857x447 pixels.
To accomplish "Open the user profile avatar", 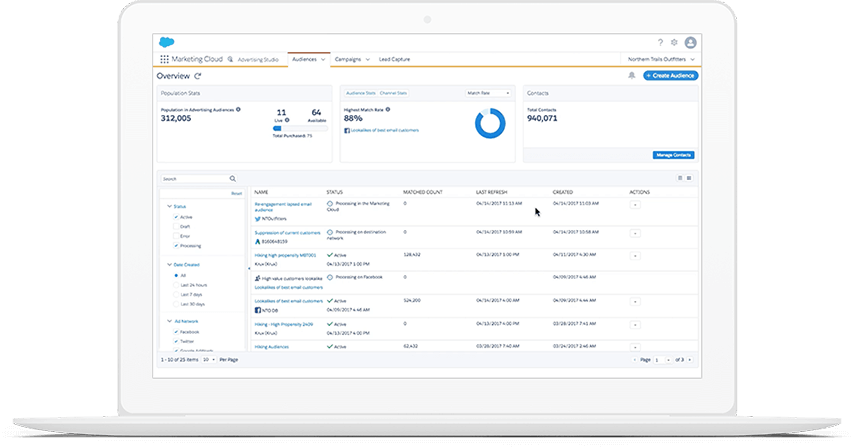I will point(691,42).
